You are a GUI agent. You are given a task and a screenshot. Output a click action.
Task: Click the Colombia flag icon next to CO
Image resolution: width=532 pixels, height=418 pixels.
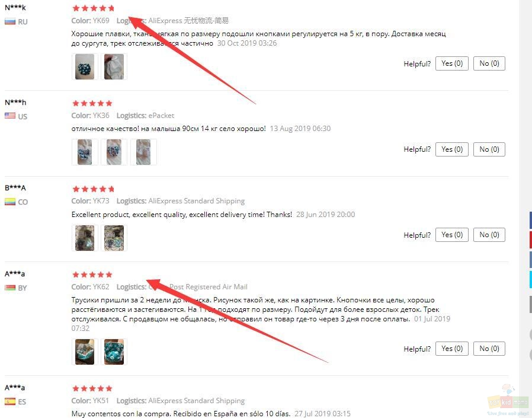(10, 202)
